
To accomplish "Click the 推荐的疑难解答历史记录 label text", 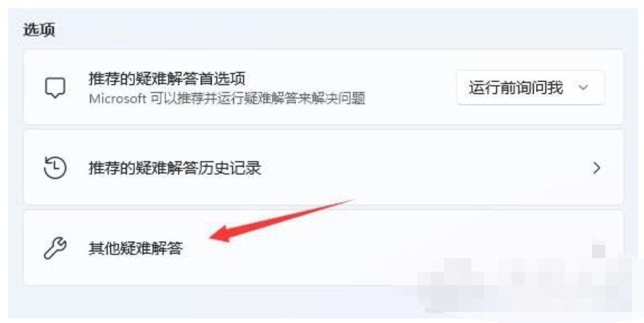I will tap(175, 167).
